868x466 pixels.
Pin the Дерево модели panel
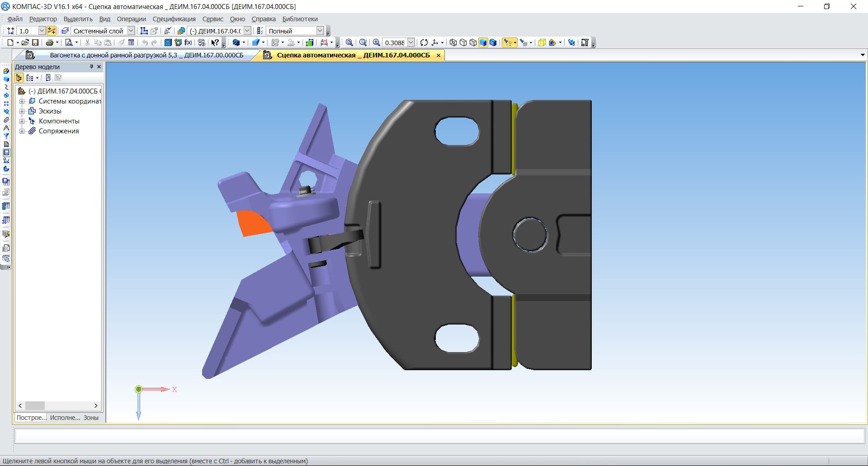pos(91,67)
